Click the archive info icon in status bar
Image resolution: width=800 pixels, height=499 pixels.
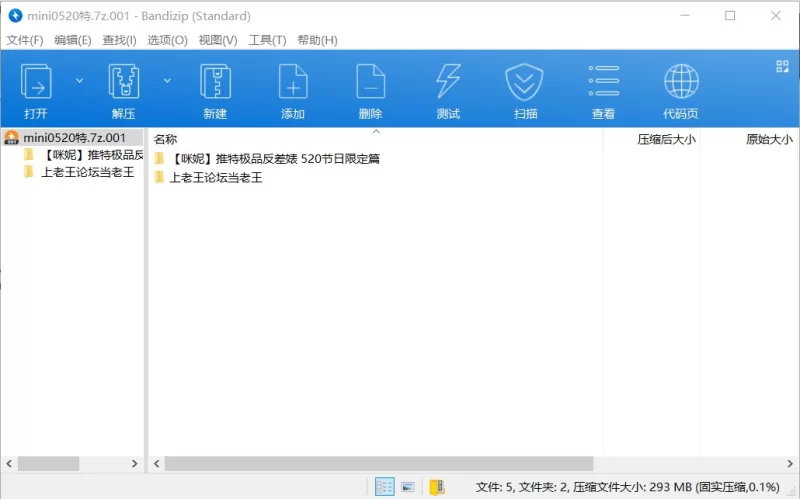(437, 487)
